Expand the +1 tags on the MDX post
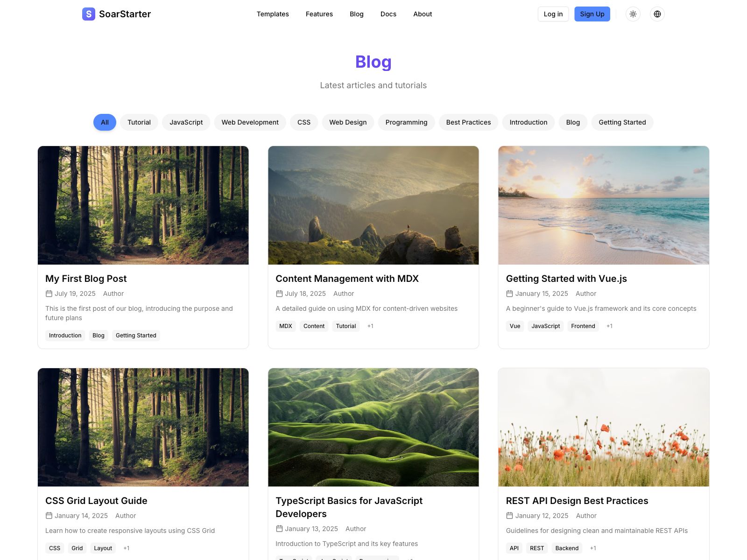 (x=370, y=326)
